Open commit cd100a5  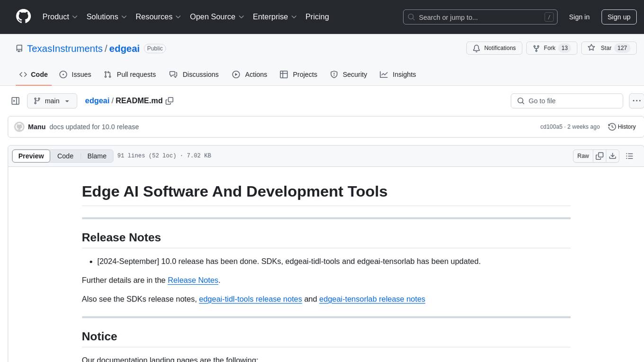[x=551, y=127]
